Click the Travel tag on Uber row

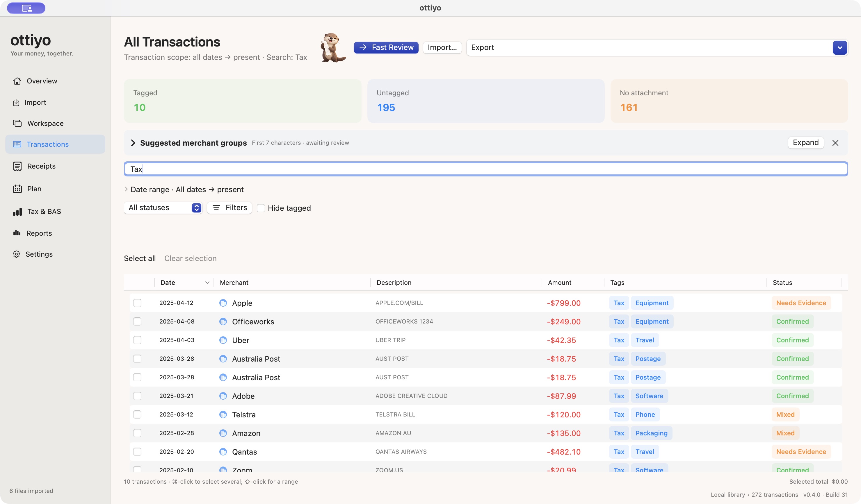click(645, 340)
